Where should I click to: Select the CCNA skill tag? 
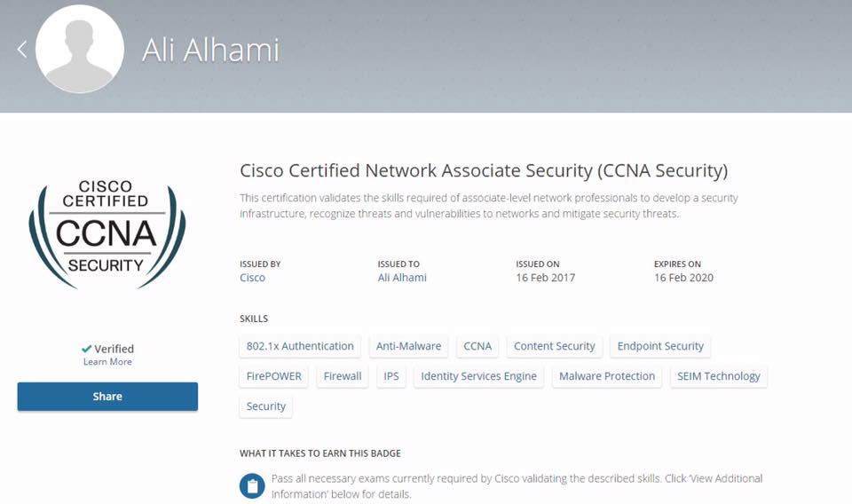point(477,346)
